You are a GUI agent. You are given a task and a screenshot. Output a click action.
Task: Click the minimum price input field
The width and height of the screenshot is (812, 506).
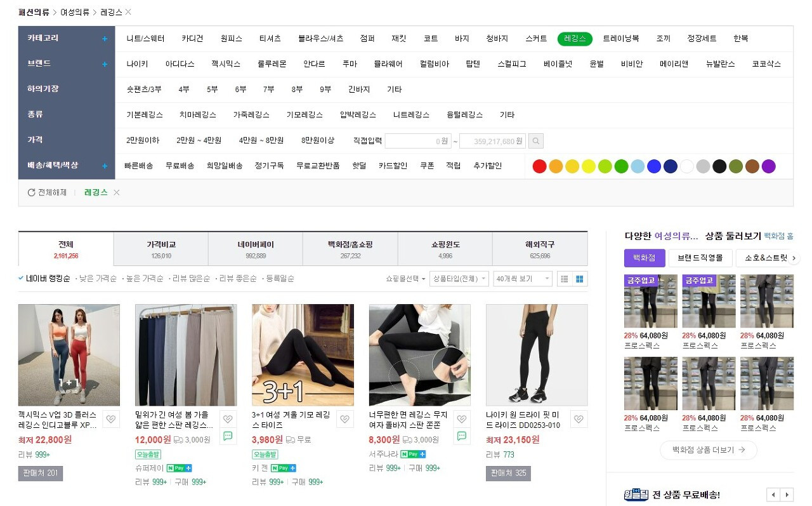pos(418,141)
